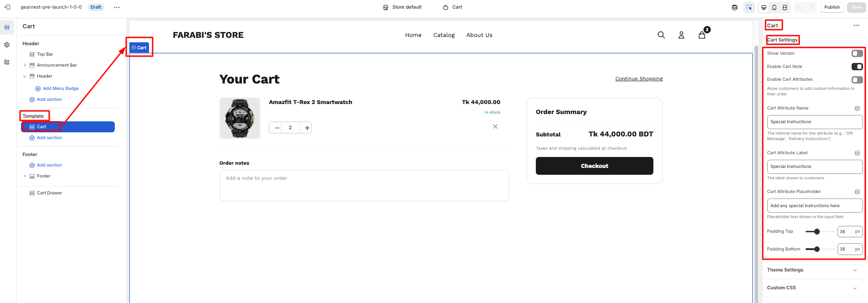Open theme settings gear in sidebar
This screenshot has height=303, width=868.
click(x=7, y=45)
